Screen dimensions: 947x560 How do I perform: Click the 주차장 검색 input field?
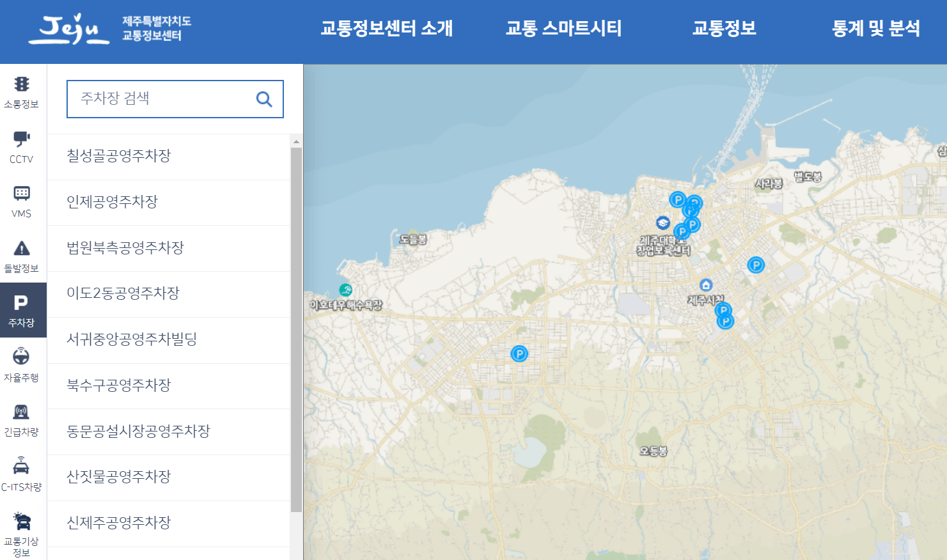[x=160, y=99]
